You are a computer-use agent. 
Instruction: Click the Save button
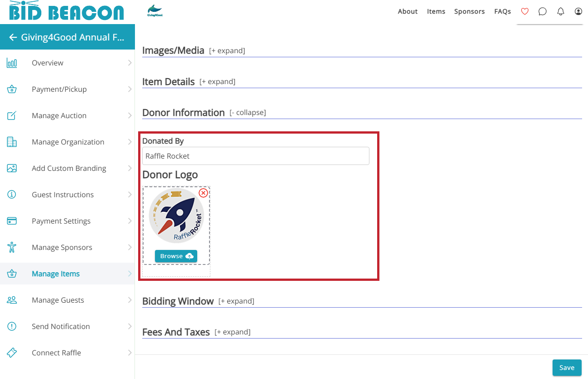pos(567,368)
